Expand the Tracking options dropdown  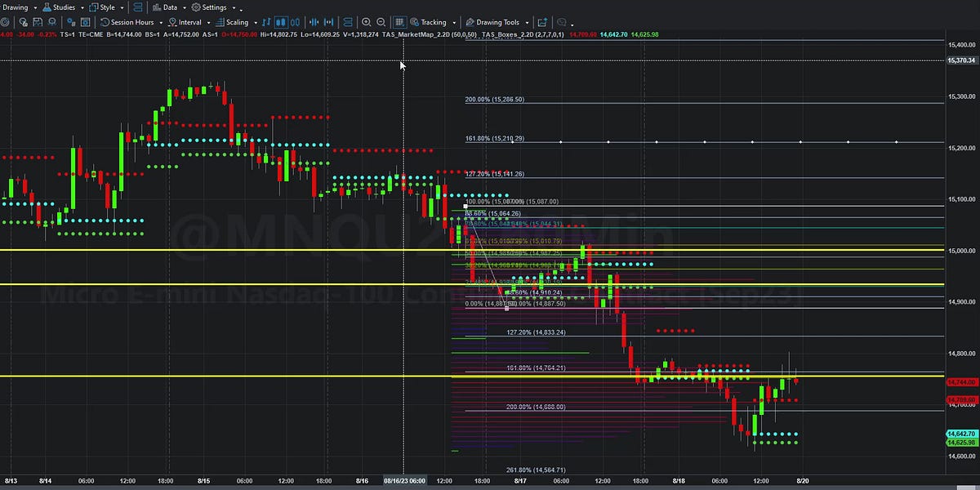(x=454, y=22)
